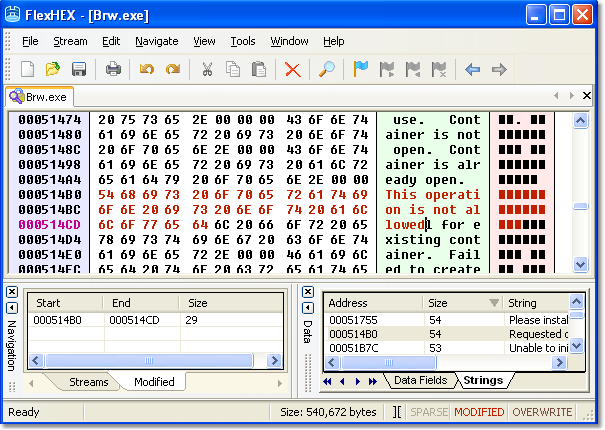
Task: Go to the next string entry
Action: click(358, 381)
